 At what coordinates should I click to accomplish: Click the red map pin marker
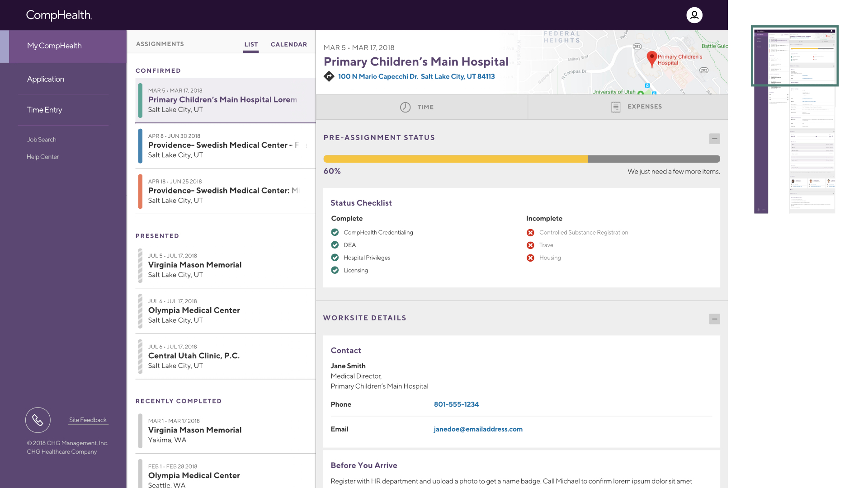coord(651,59)
